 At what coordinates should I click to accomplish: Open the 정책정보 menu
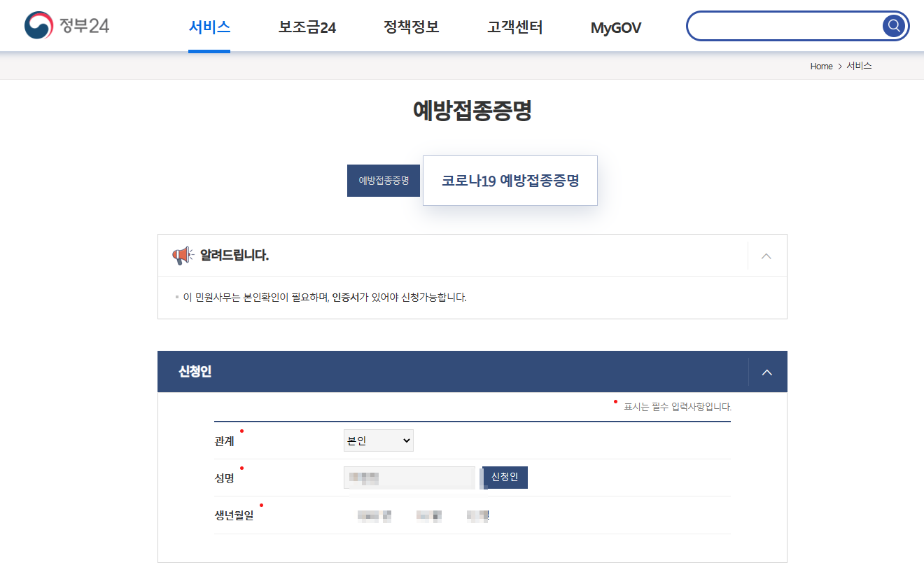pos(411,27)
